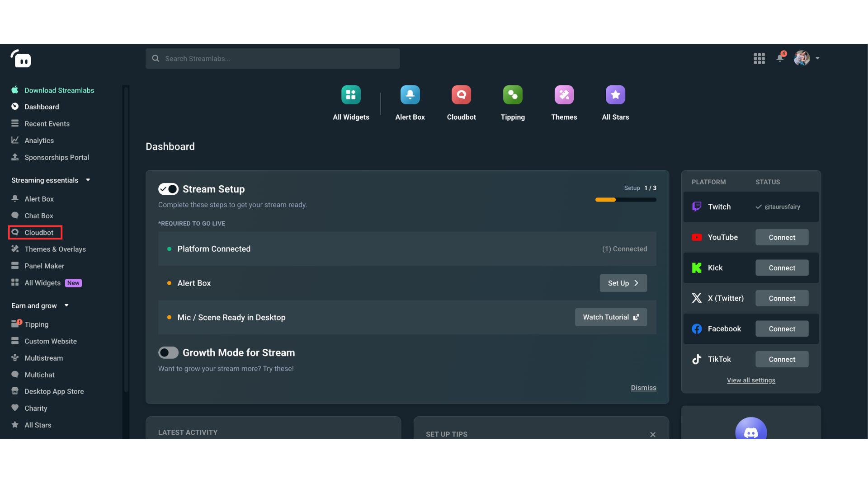Focus the Search Streamlabs field
Image resolution: width=868 pixels, height=488 pixels.
click(273, 59)
